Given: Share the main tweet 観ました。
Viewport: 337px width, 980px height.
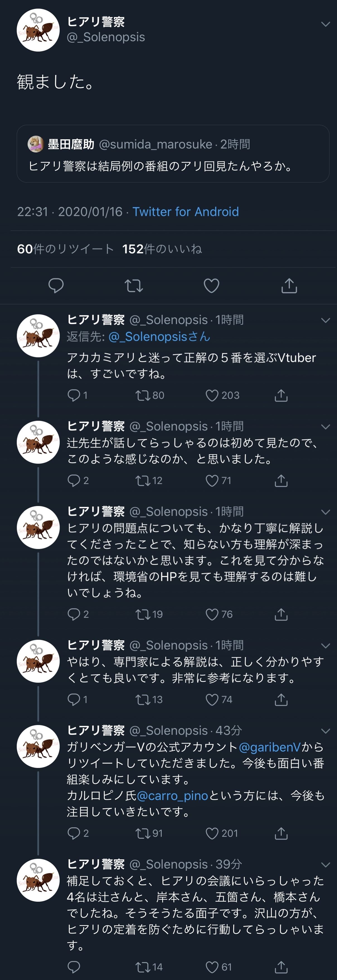Looking at the screenshot, I should pyautogui.click(x=289, y=285).
